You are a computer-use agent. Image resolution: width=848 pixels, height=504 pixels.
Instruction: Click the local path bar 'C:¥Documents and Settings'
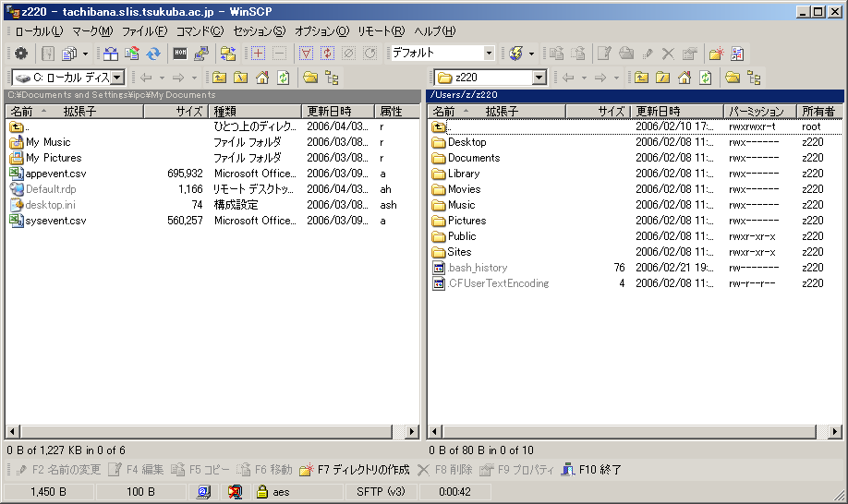[x=212, y=95]
